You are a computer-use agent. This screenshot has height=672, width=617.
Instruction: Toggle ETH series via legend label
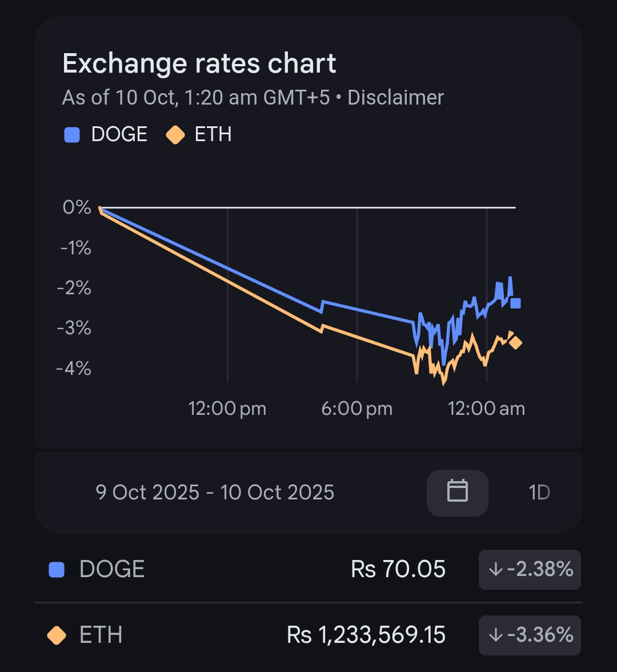click(x=213, y=135)
